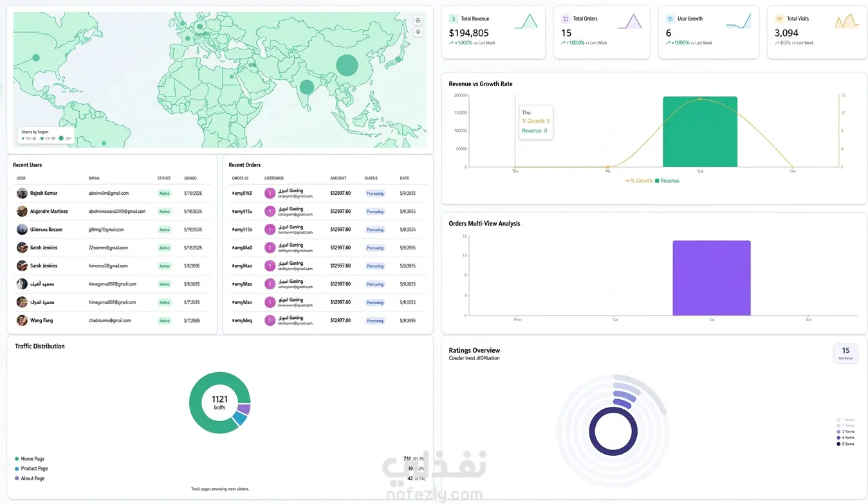Toggle the Revenue legend series

point(667,181)
